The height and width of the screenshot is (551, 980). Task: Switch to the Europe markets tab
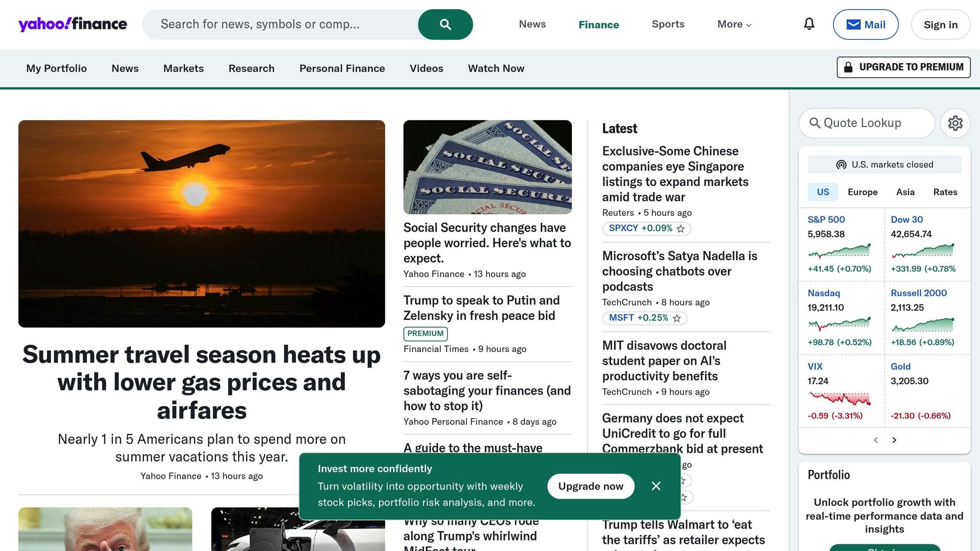tap(862, 192)
